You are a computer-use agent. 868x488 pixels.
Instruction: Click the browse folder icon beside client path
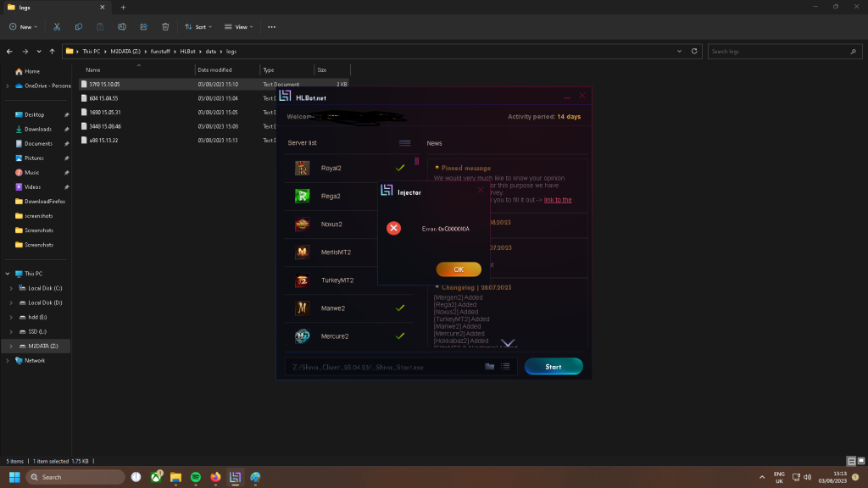[x=489, y=367]
